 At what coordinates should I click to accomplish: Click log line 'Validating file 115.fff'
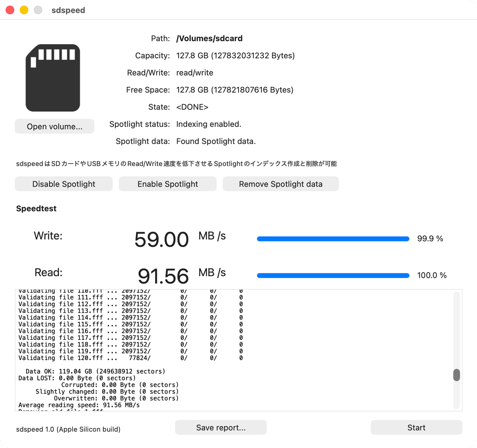pyautogui.click(x=130, y=324)
